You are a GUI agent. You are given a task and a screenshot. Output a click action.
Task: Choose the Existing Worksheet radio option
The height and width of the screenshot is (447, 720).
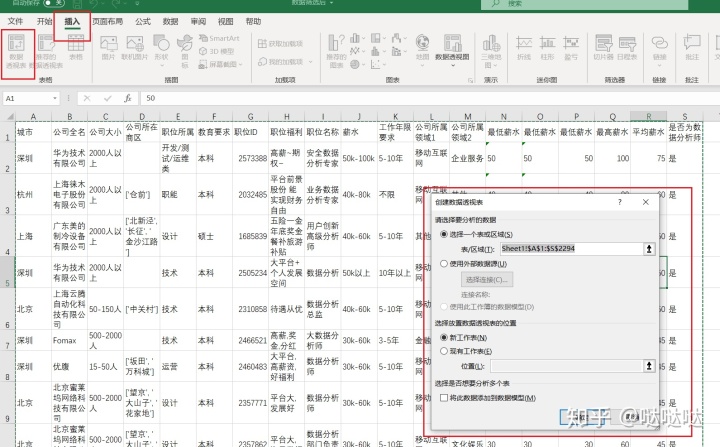tap(444, 351)
